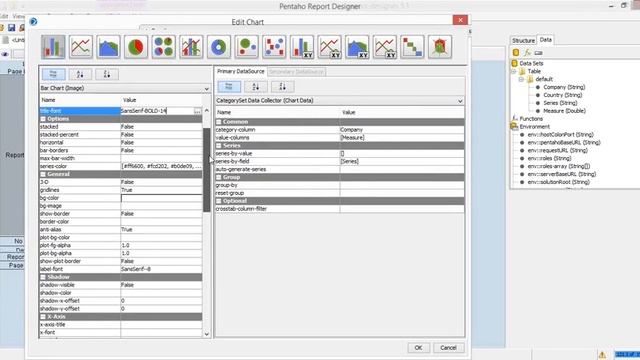This screenshot has height=360, width=640.
Task: Collapse the General property group
Action: (43, 174)
